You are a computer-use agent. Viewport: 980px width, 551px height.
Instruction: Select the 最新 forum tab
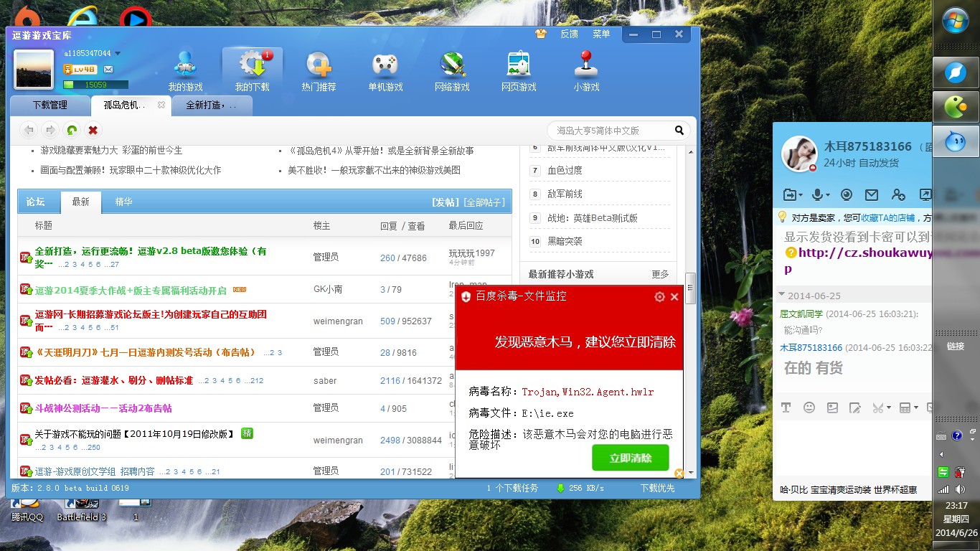click(x=81, y=202)
